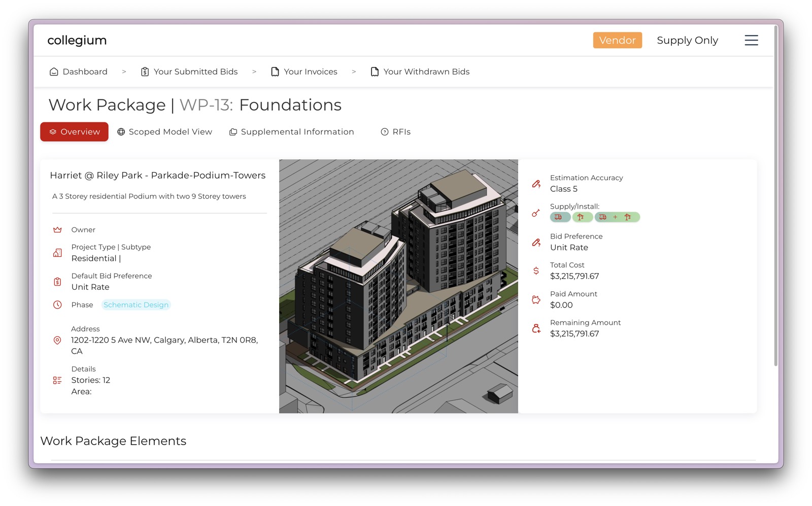The height and width of the screenshot is (506, 812).
Task: Click the copy icon beside Supplemental Information
Action: (233, 131)
